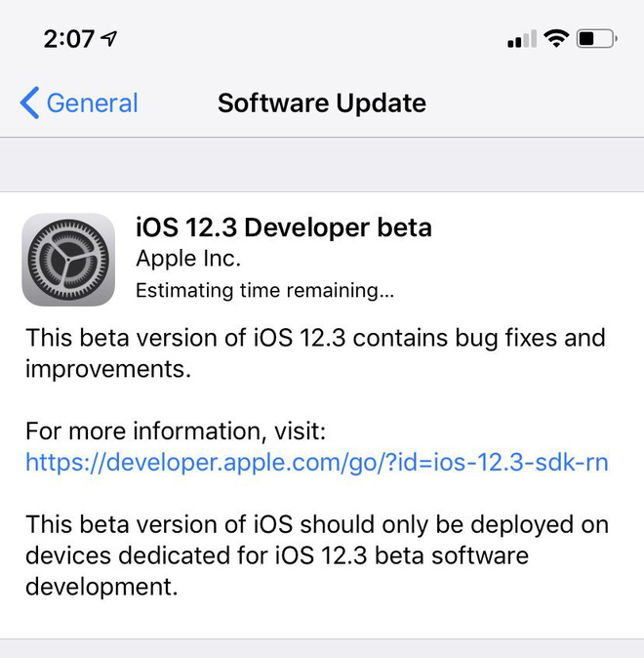Tap the Settings gear update icon

68,260
